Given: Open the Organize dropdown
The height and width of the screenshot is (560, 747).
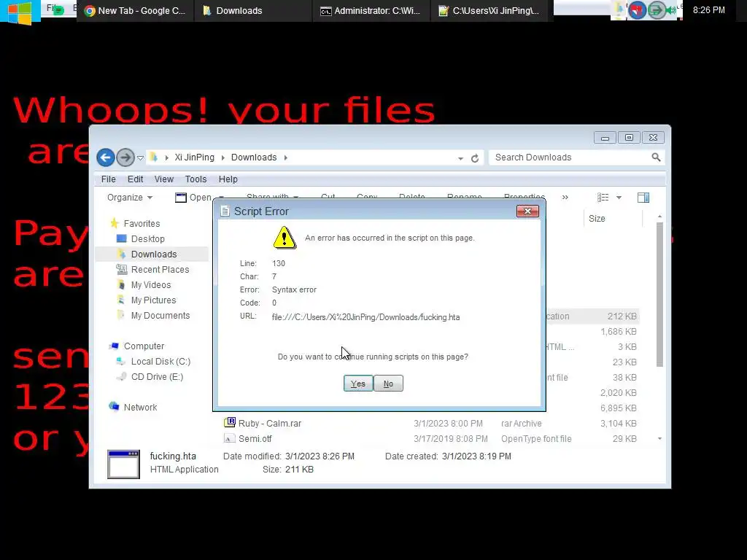Looking at the screenshot, I should 130,197.
